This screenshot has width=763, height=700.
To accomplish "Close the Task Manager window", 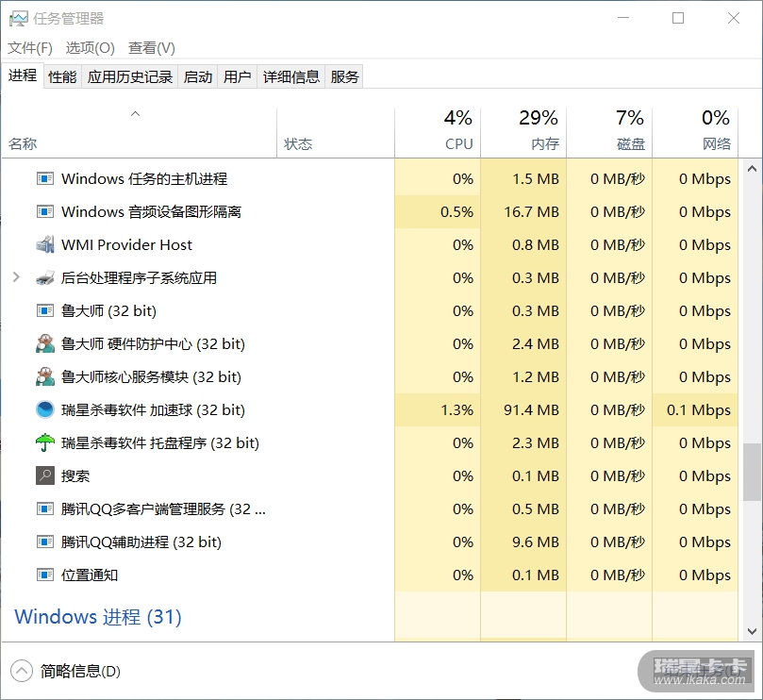I will click(734, 18).
